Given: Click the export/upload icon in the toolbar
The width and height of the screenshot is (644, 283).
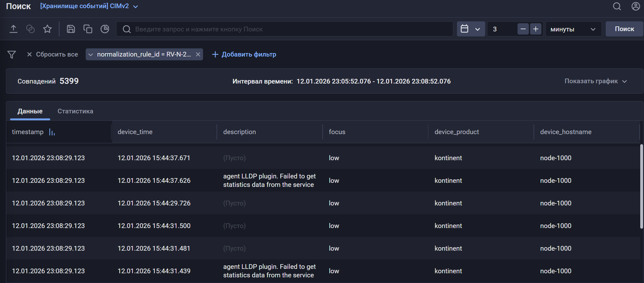Looking at the screenshot, I should [14, 29].
